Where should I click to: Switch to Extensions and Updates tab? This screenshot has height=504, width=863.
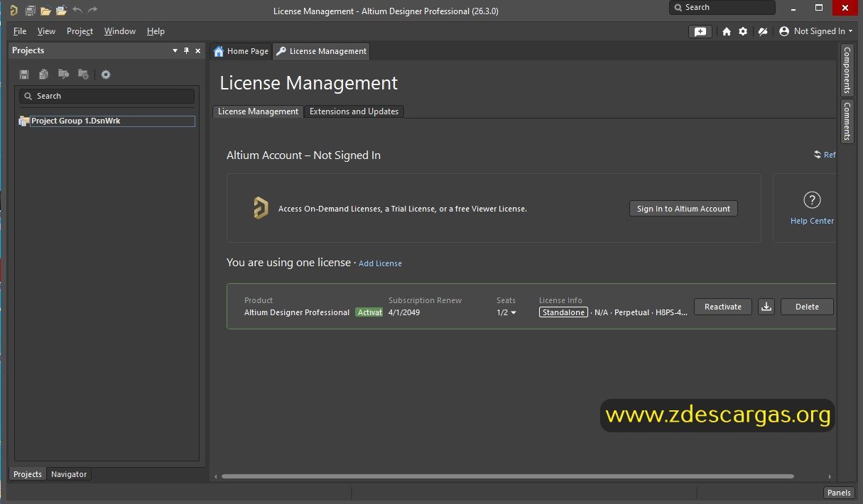click(x=354, y=111)
